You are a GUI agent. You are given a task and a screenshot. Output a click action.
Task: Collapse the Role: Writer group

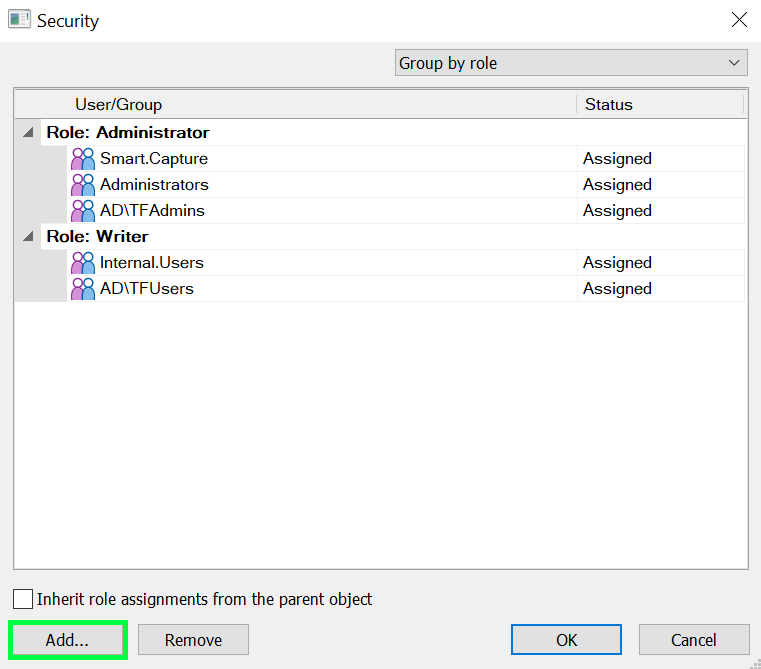coord(24,237)
